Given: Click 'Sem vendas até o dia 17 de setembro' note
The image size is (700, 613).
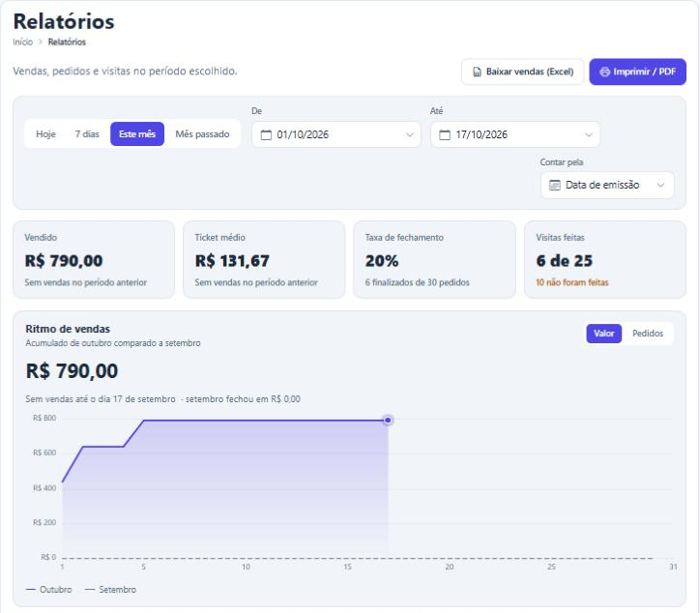Looking at the screenshot, I should tap(101, 399).
